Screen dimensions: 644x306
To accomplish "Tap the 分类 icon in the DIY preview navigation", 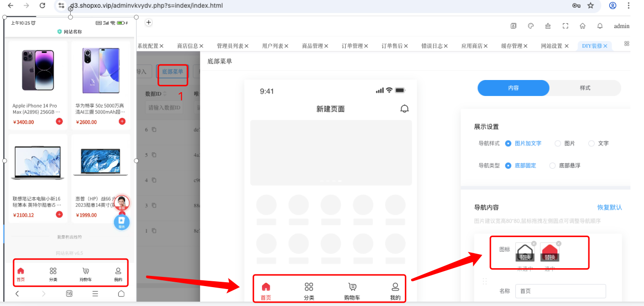I will [x=309, y=287].
